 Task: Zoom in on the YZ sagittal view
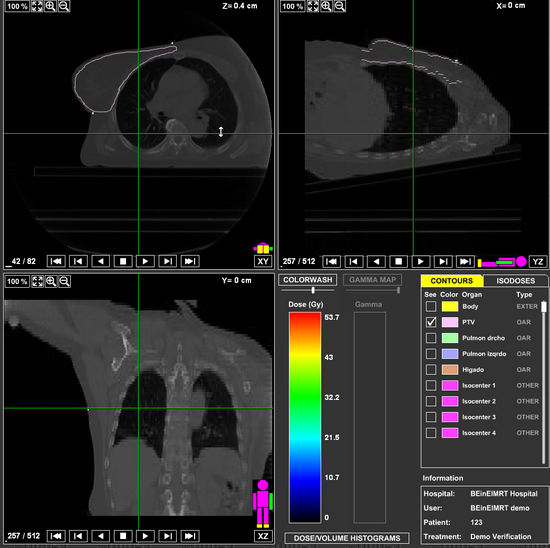coord(326,6)
